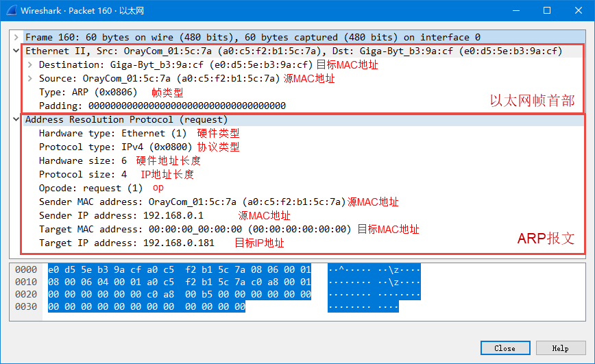Image resolution: width=595 pixels, height=364 pixels.
Task: Click hex byte e0 at offset 0000
Action: 53,269
